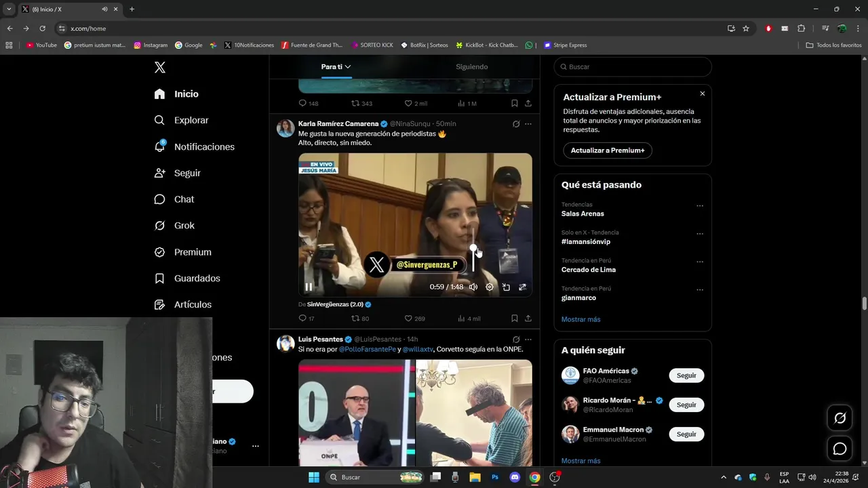
Task: Follow Ricardo Morán
Action: click(686, 405)
